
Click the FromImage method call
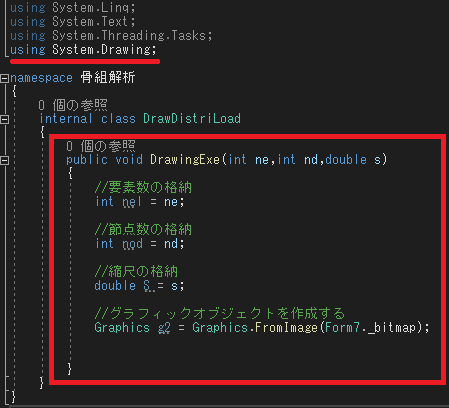click(286, 328)
